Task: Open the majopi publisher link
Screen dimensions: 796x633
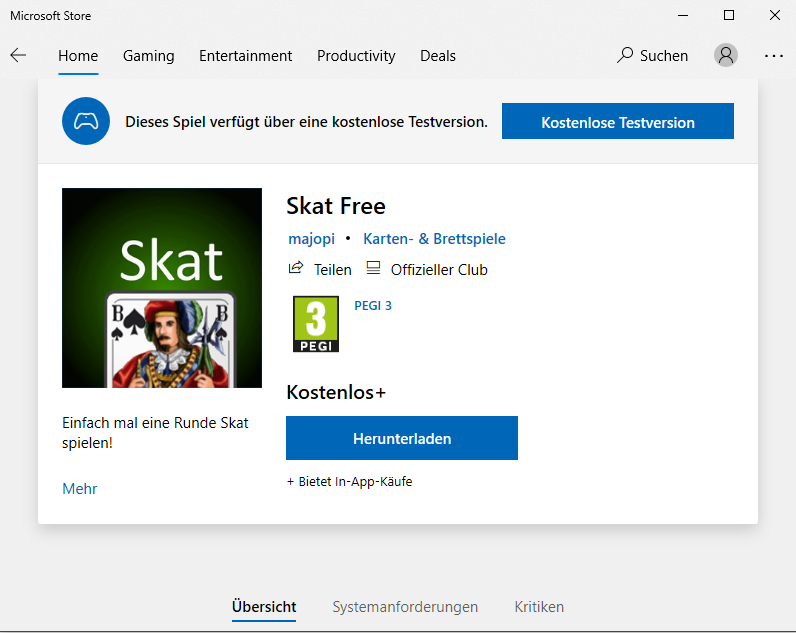Action: (310, 239)
